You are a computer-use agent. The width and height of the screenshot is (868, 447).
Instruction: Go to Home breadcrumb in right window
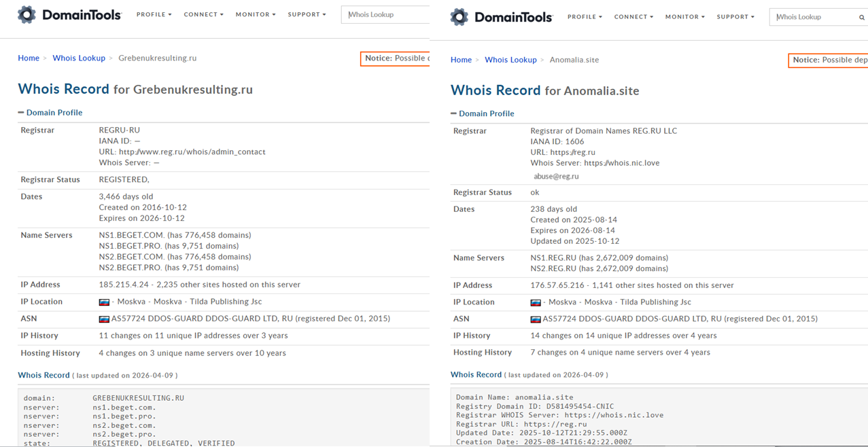pyautogui.click(x=461, y=60)
